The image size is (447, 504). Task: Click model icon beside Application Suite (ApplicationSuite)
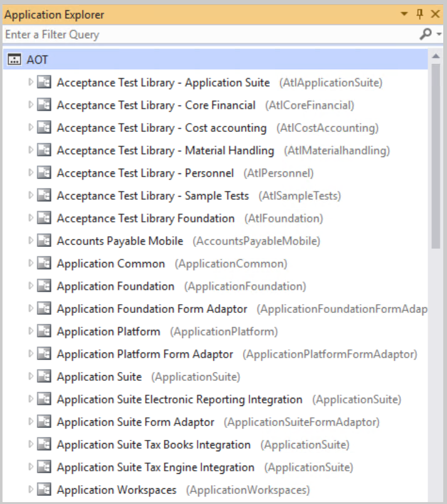point(44,376)
